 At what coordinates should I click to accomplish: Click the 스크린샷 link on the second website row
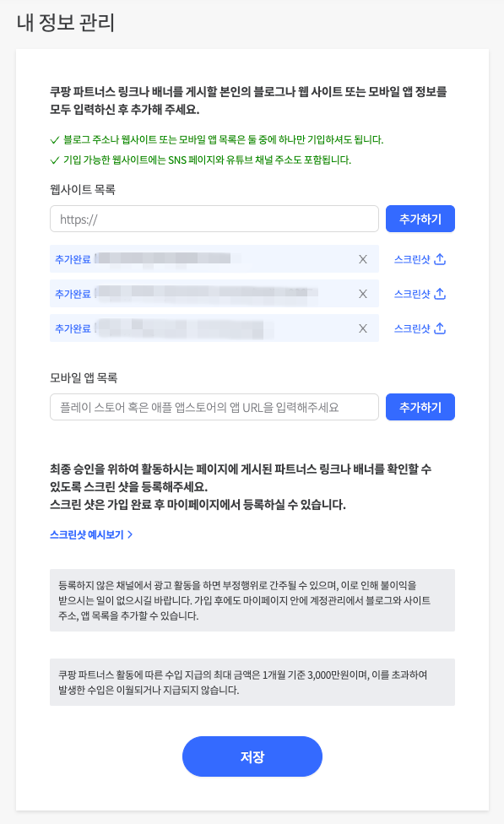point(415,293)
